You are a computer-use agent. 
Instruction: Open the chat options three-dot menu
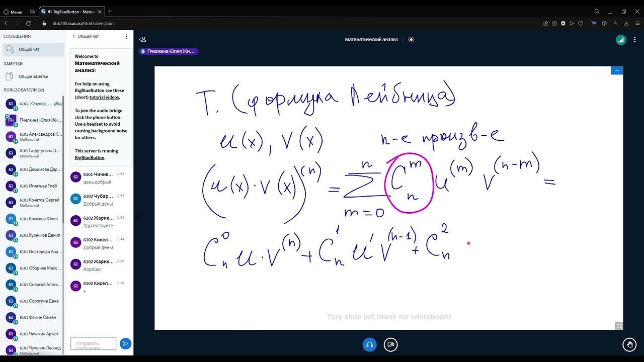[x=126, y=36]
